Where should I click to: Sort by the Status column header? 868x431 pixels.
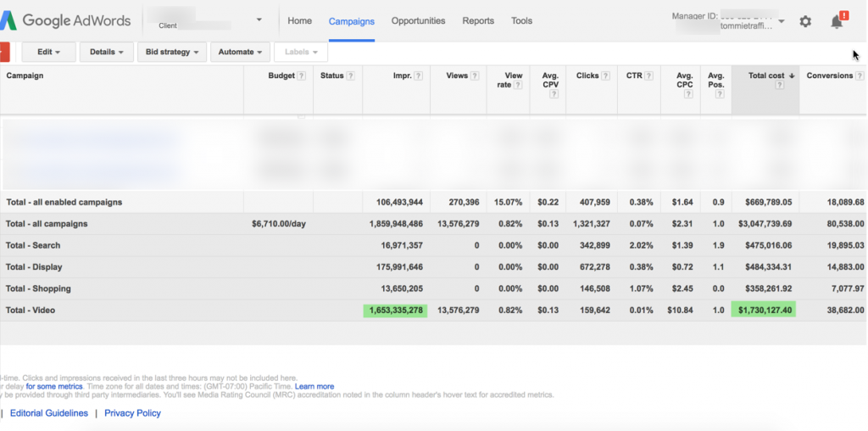[332, 76]
